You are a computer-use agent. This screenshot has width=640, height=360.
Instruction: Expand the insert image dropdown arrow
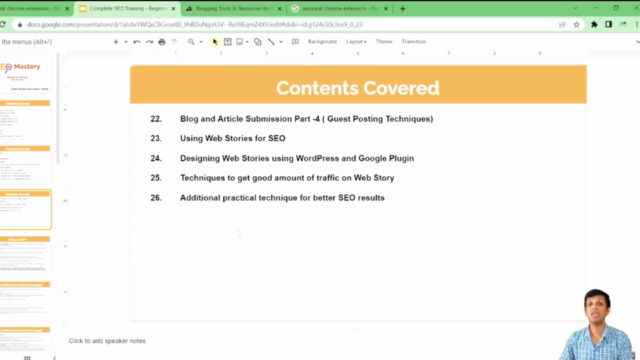pyautogui.click(x=247, y=42)
